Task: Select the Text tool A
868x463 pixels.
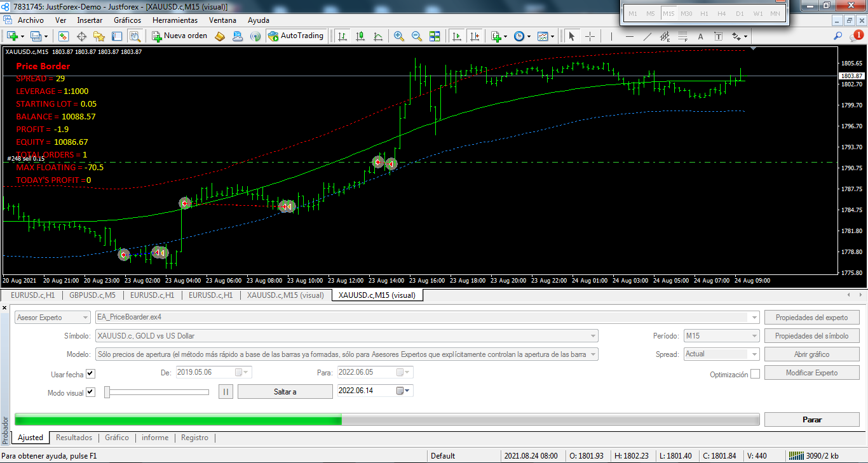Action: (x=700, y=36)
